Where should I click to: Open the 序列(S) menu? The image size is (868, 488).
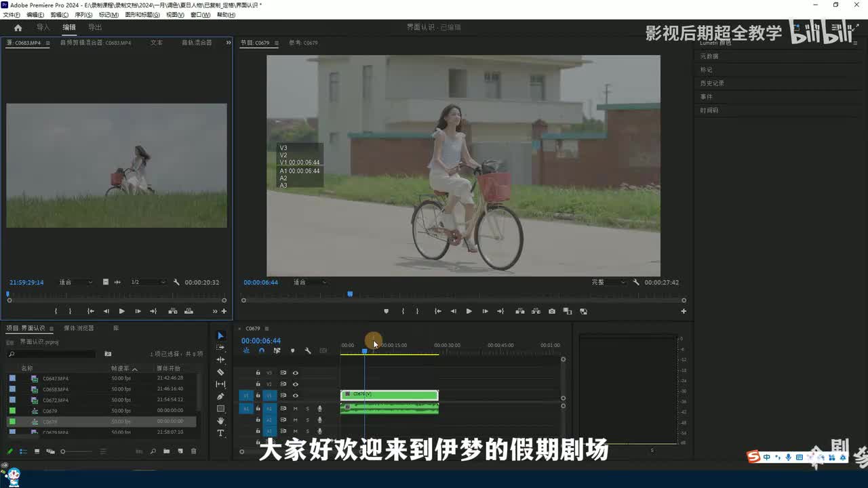83,14
